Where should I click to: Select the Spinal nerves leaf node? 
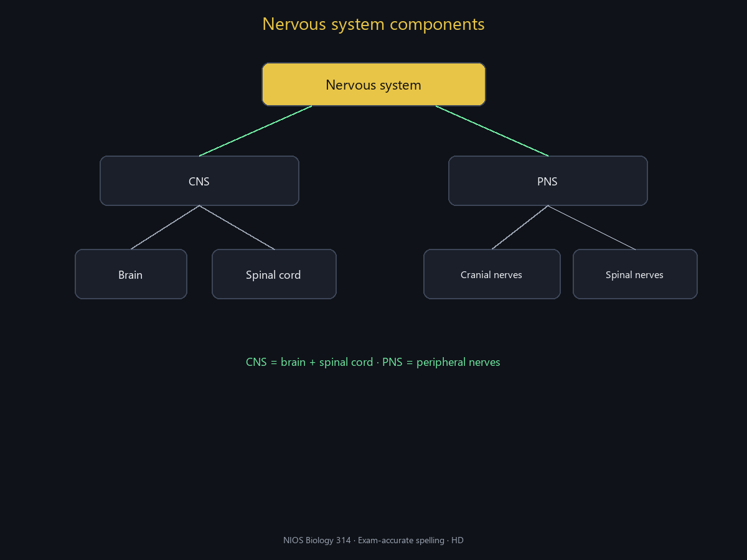click(x=635, y=274)
